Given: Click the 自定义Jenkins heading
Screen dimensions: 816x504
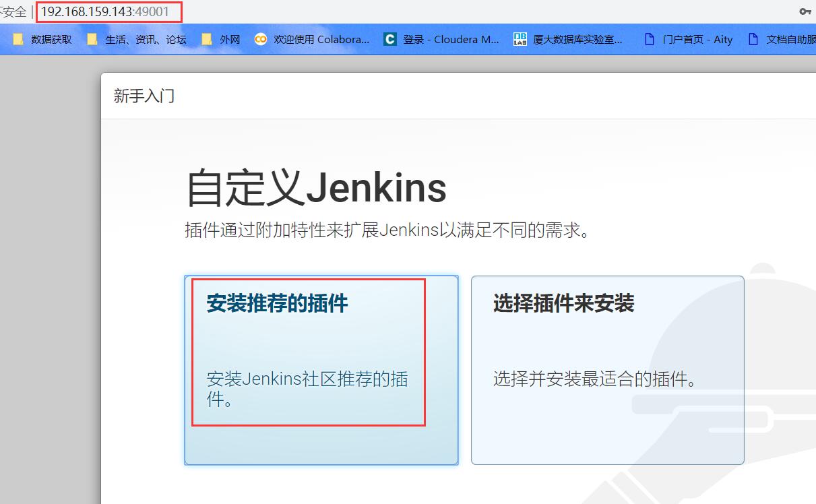Looking at the screenshot, I should point(316,187).
